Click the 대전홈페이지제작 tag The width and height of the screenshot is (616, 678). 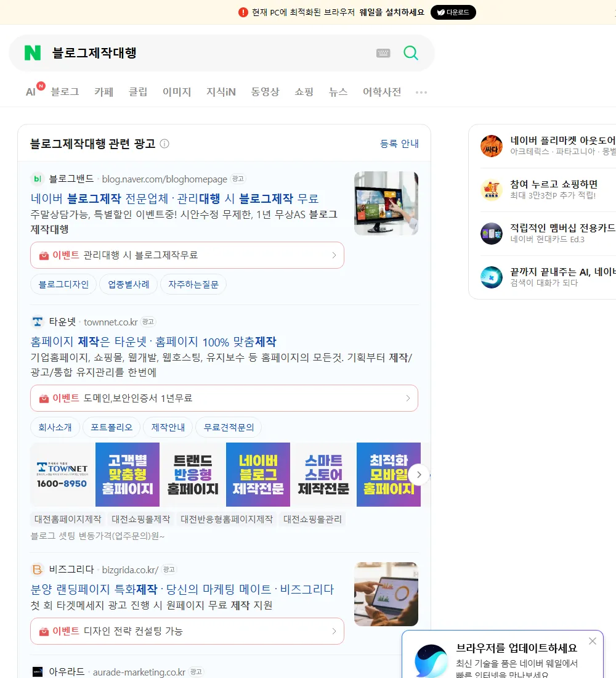tap(68, 519)
